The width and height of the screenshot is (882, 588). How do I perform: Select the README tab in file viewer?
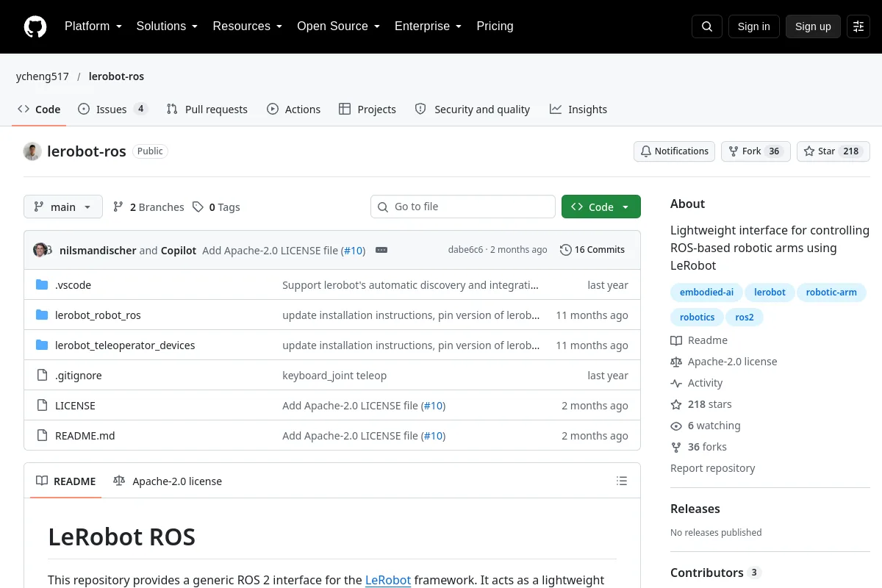[x=66, y=481]
